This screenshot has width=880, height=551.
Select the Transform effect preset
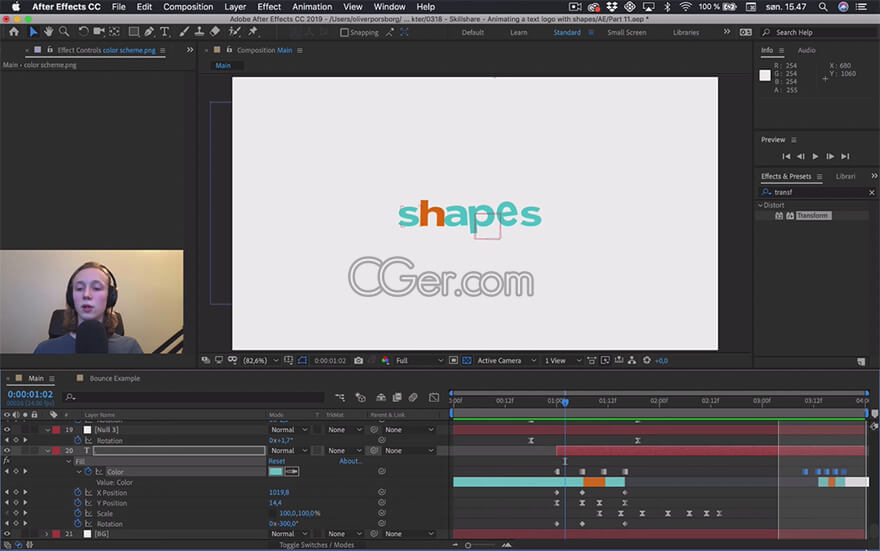pos(813,215)
